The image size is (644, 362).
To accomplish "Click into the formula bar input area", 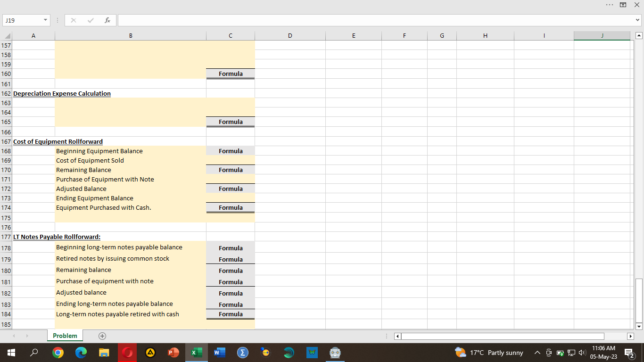I will [x=376, y=21].
